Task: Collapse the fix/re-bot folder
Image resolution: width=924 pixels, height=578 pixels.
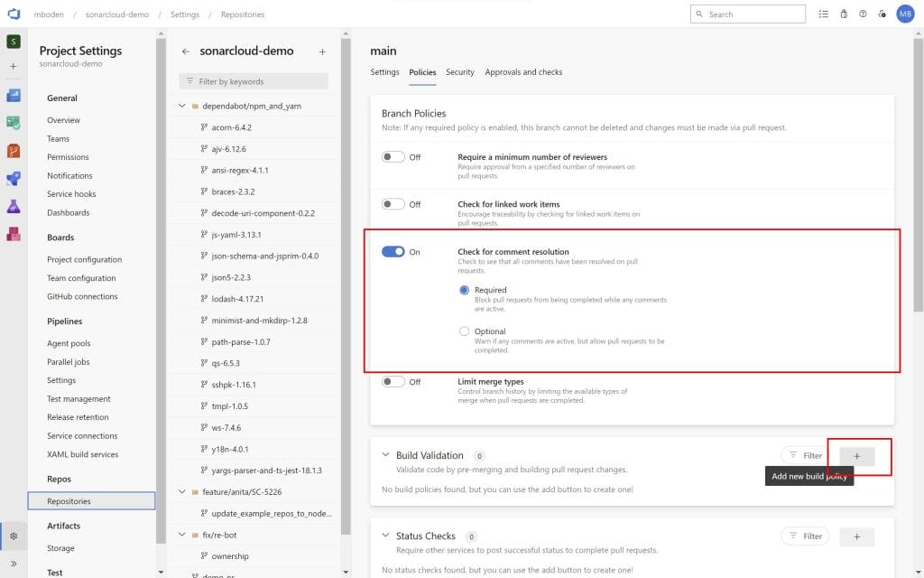Action: coord(181,535)
